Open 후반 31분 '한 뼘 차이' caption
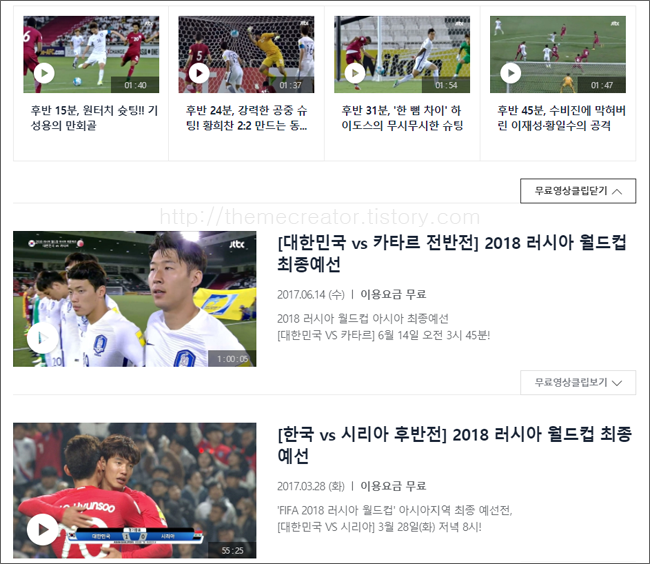 [x=402, y=118]
